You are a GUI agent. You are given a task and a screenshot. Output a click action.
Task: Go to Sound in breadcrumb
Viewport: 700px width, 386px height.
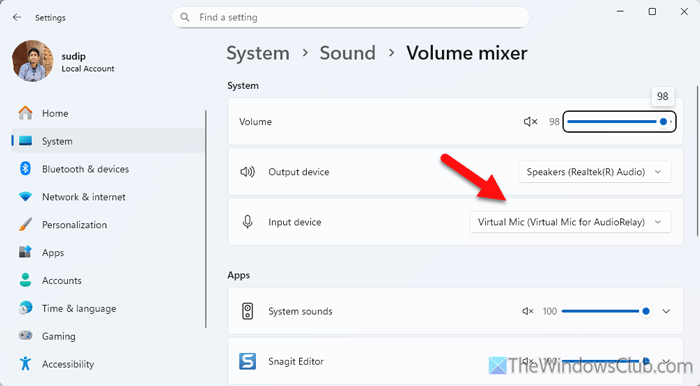347,53
